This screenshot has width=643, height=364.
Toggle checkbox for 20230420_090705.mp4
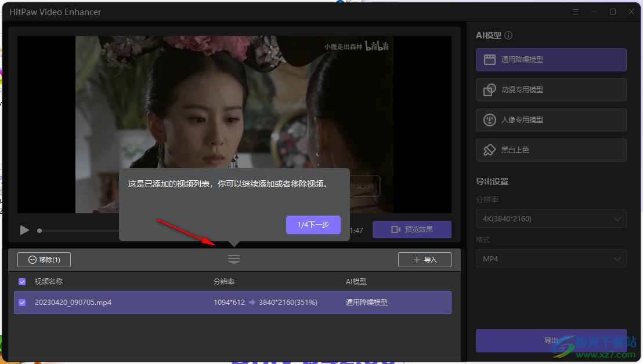22,303
